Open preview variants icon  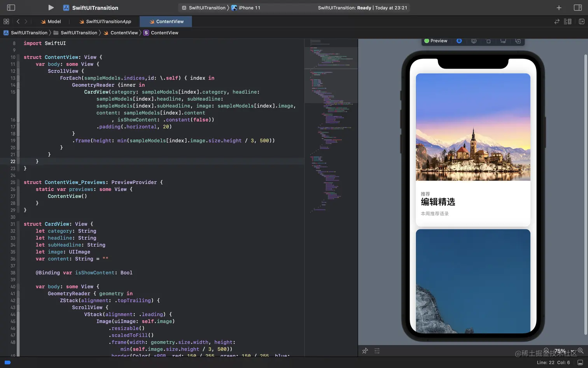click(488, 41)
